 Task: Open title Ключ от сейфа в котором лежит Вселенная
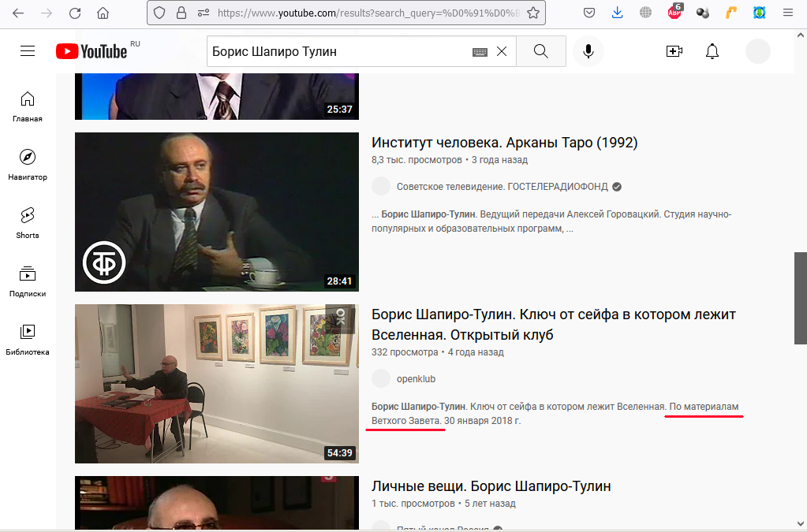554,325
